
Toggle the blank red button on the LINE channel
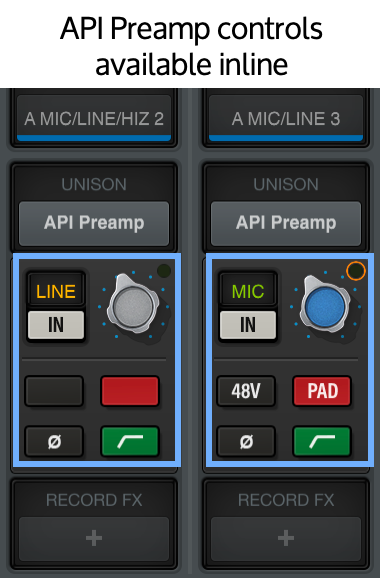(130, 391)
